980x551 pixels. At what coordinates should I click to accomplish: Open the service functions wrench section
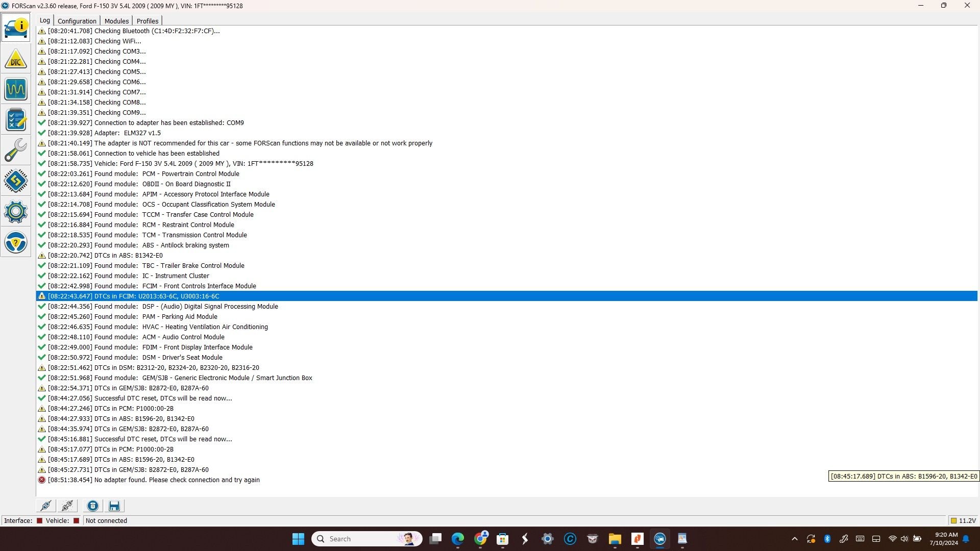(16, 151)
